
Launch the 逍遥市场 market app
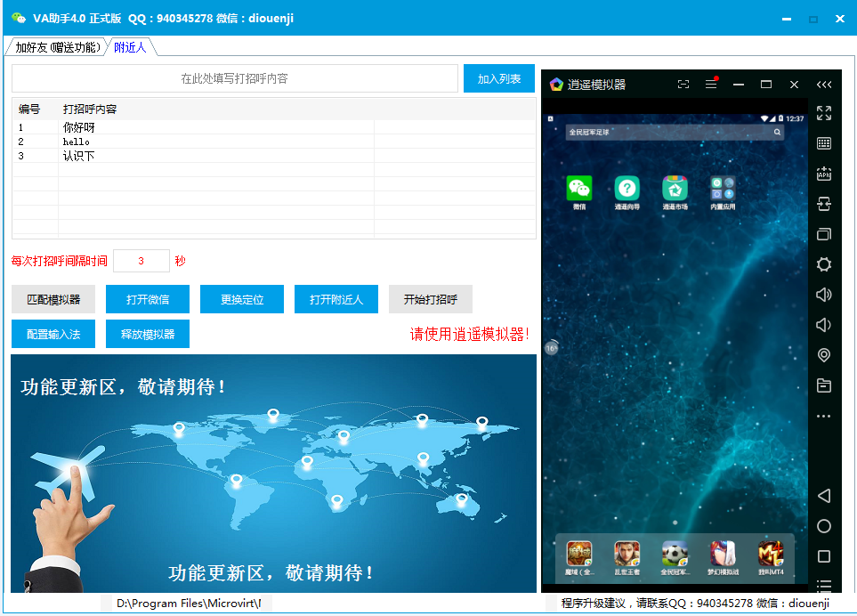point(675,189)
